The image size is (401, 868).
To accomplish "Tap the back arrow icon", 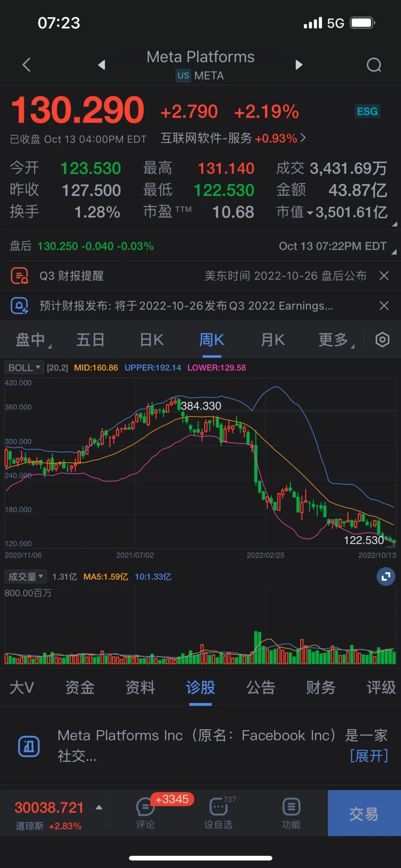I will click(x=27, y=65).
